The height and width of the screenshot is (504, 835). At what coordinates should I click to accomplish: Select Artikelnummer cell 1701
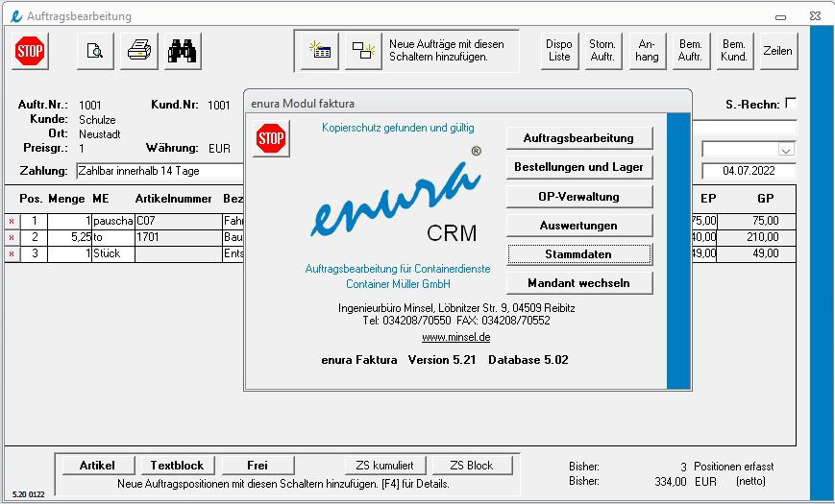(x=179, y=237)
